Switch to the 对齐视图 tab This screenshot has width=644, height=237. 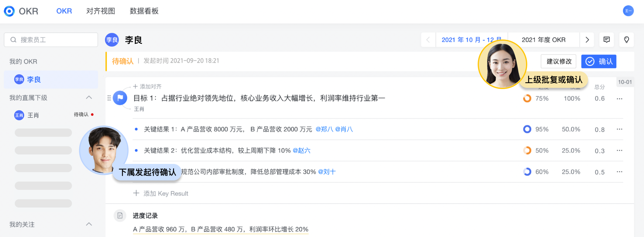pos(101,11)
